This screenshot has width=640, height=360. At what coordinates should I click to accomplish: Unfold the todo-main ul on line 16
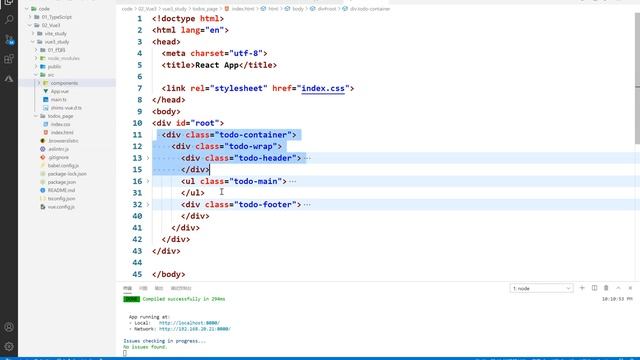(148, 181)
